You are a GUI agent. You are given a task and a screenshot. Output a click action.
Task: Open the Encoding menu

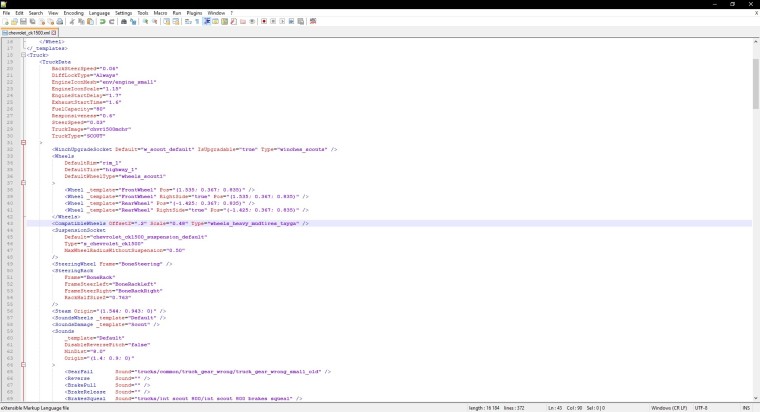tap(74, 13)
